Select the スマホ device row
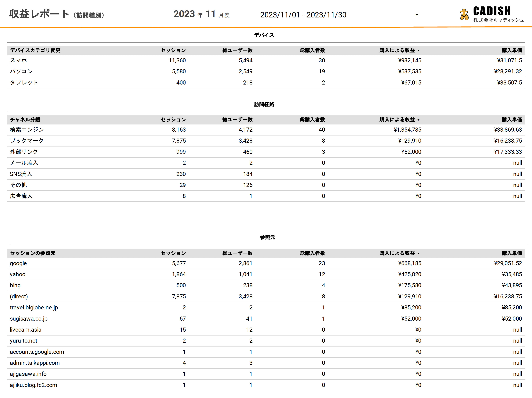The height and width of the screenshot is (398, 532). [x=18, y=60]
